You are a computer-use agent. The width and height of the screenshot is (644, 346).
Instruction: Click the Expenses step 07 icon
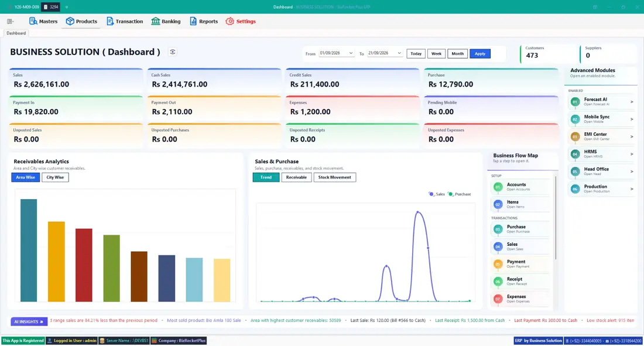point(498,299)
